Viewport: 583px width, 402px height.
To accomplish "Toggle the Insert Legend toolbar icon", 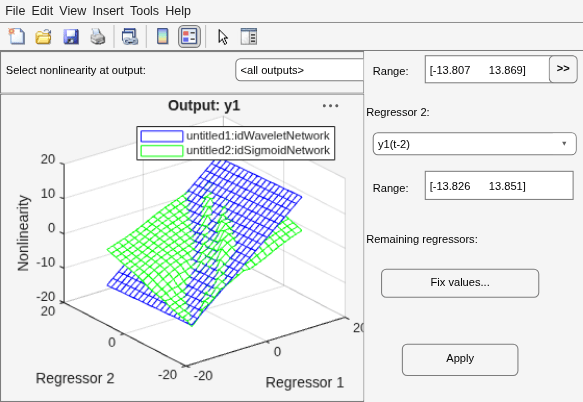I will click(189, 36).
